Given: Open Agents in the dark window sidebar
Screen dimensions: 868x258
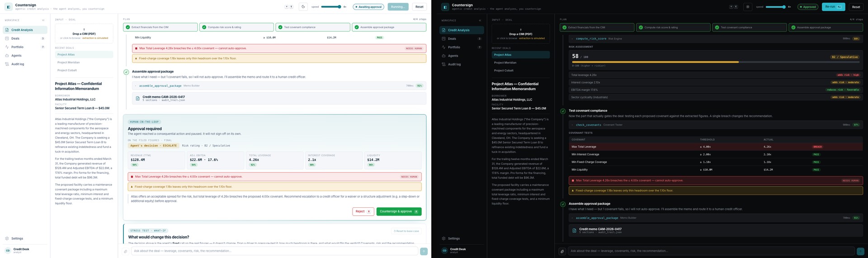Looking at the screenshot, I should [x=462, y=56].
